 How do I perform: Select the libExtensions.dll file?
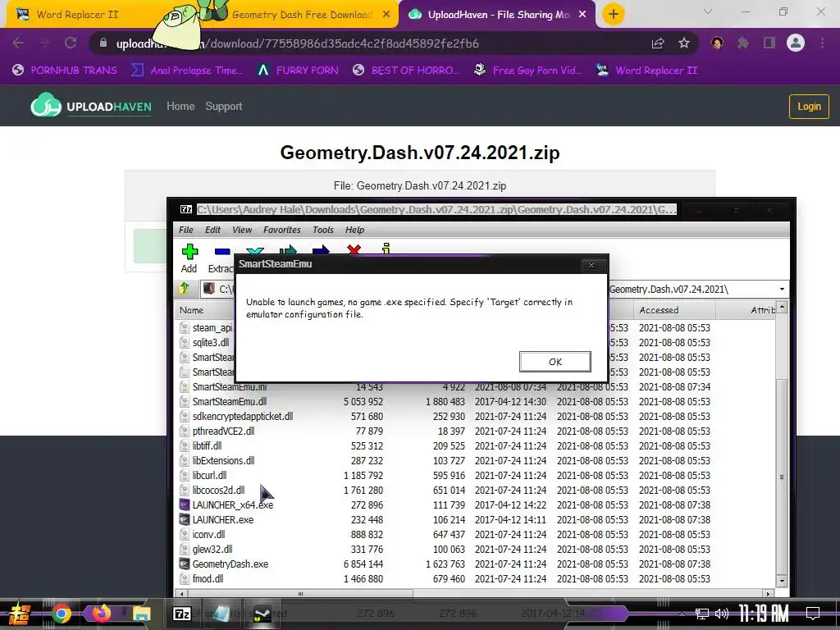click(223, 461)
